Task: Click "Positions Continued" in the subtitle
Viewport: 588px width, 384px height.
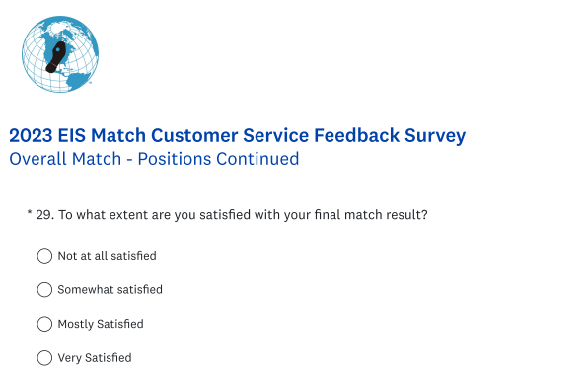Action: tap(218, 159)
